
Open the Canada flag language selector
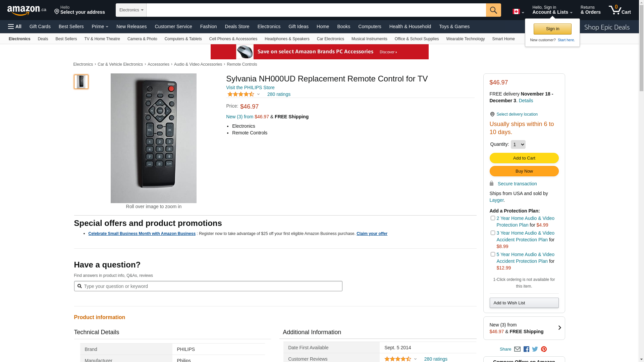click(518, 12)
